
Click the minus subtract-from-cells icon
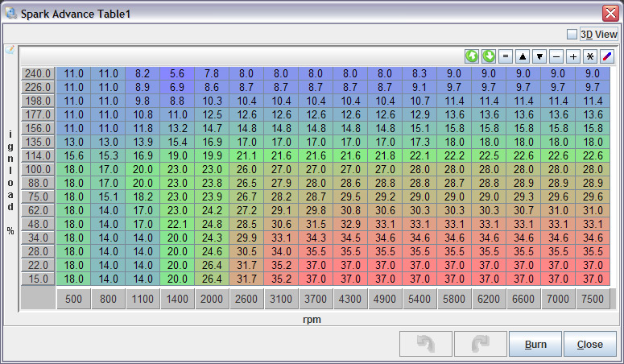pos(556,56)
